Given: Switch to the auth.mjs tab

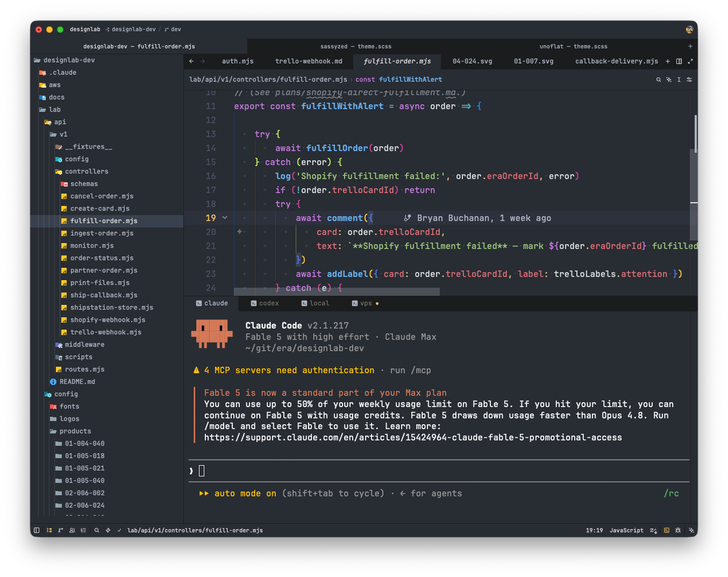Looking at the screenshot, I should 238,61.
